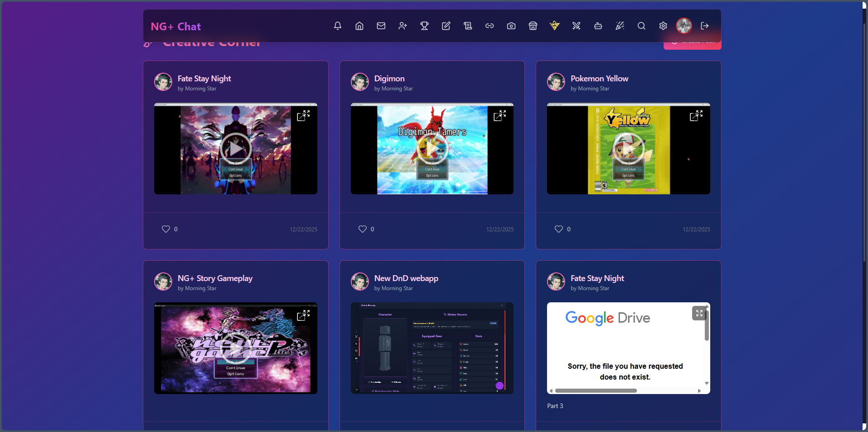
Task: Click the logout icon
Action: [705, 26]
